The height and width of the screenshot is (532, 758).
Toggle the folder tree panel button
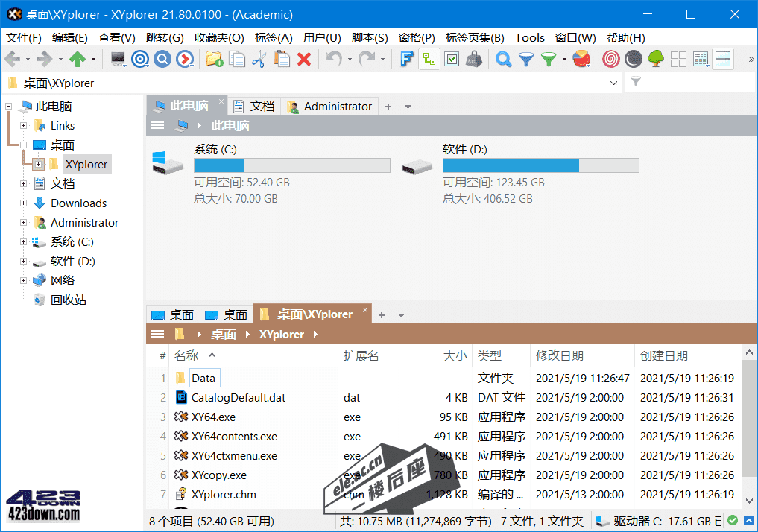[429, 60]
